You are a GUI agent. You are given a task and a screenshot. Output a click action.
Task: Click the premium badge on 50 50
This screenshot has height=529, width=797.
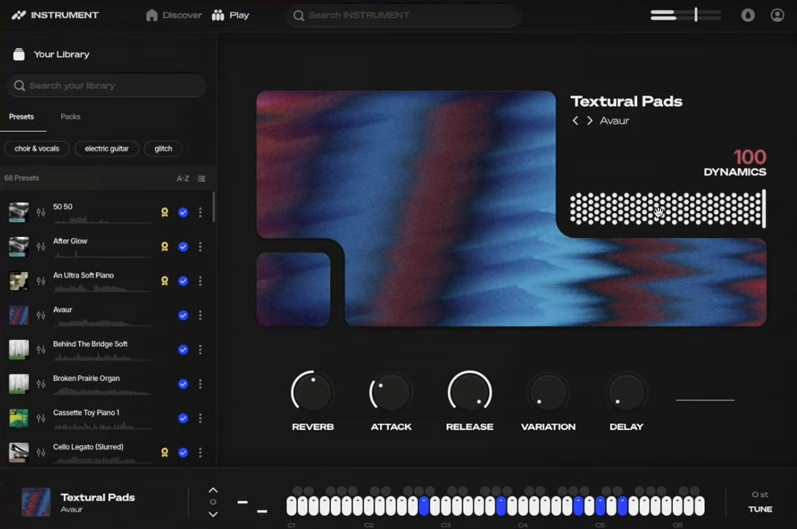tap(165, 212)
